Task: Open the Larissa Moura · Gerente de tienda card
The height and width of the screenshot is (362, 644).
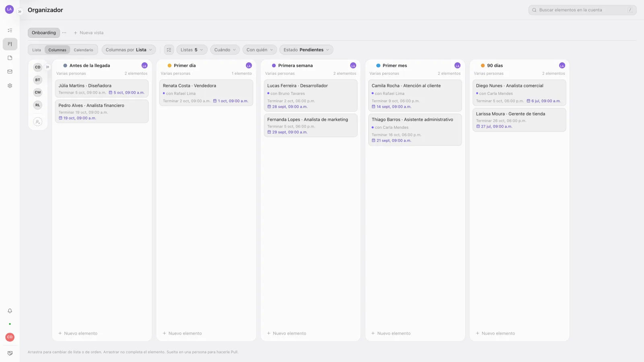Action: click(x=519, y=119)
